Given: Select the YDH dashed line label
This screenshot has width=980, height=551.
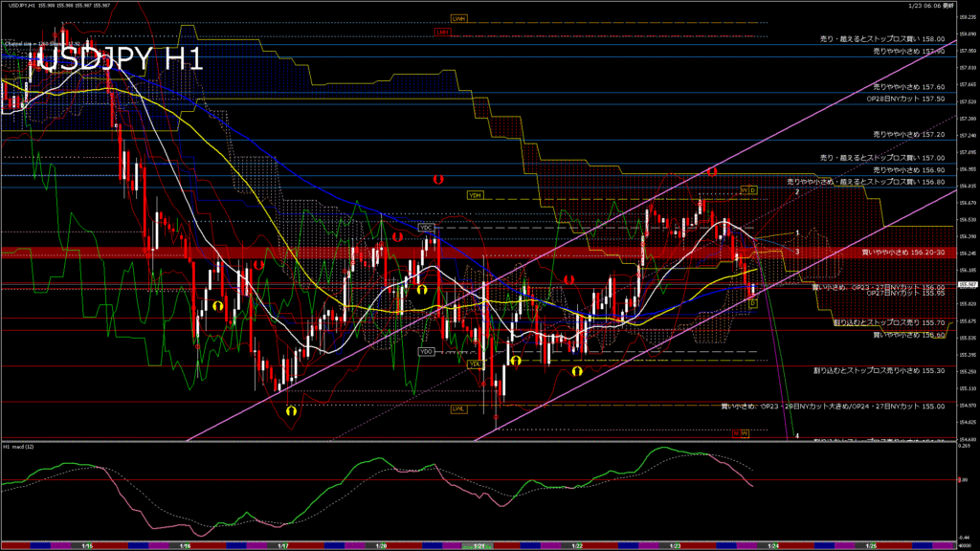Looking at the screenshot, I should [x=475, y=195].
